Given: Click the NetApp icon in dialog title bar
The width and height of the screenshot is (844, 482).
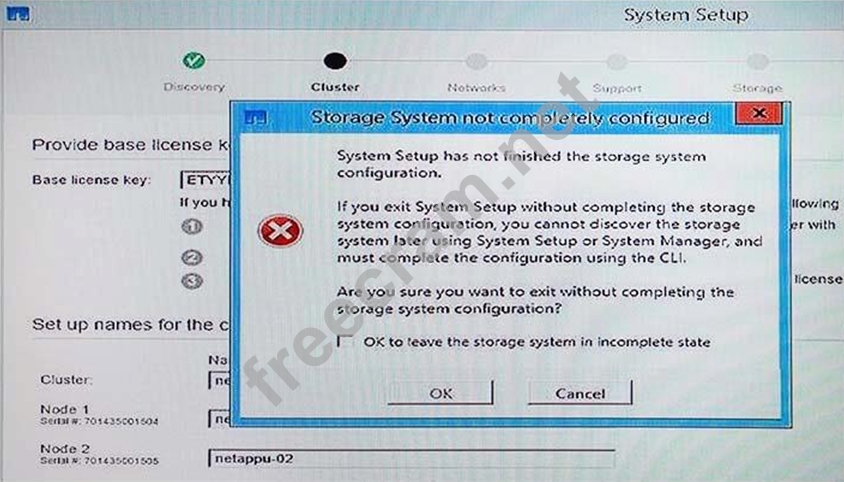Looking at the screenshot, I should point(256,117).
